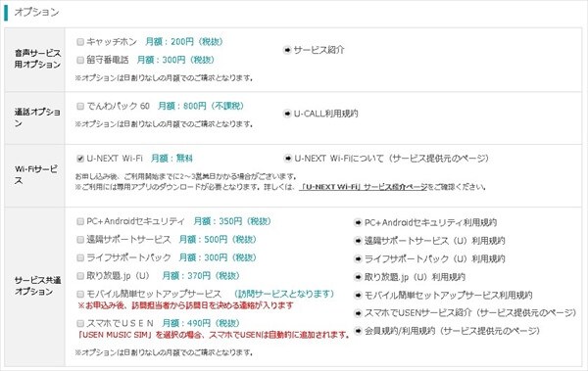Click arrow icon beside 会員規約/利用規約
This screenshot has height=371, width=588.
point(358,331)
